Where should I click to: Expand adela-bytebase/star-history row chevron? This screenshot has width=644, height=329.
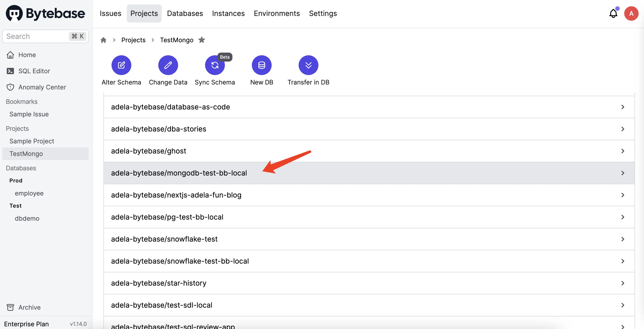point(623,283)
